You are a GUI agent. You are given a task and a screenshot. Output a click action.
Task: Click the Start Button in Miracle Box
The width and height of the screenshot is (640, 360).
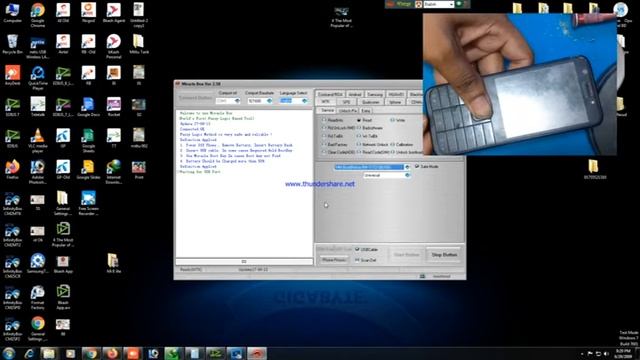[x=406, y=255]
